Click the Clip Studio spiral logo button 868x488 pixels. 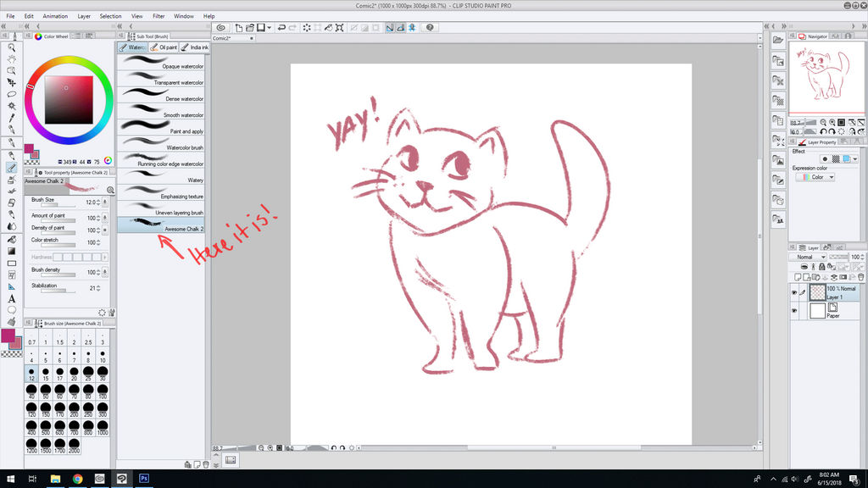220,28
